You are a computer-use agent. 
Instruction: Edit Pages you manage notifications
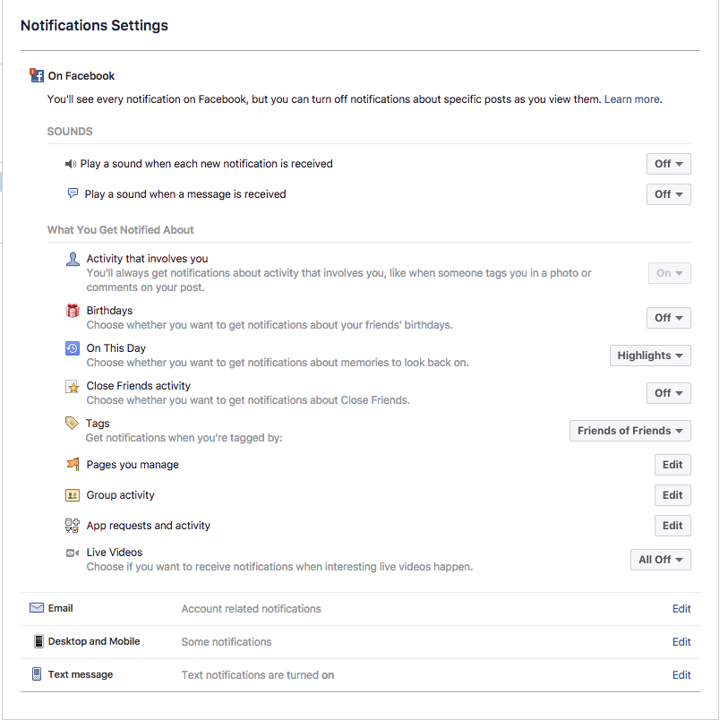(672, 465)
